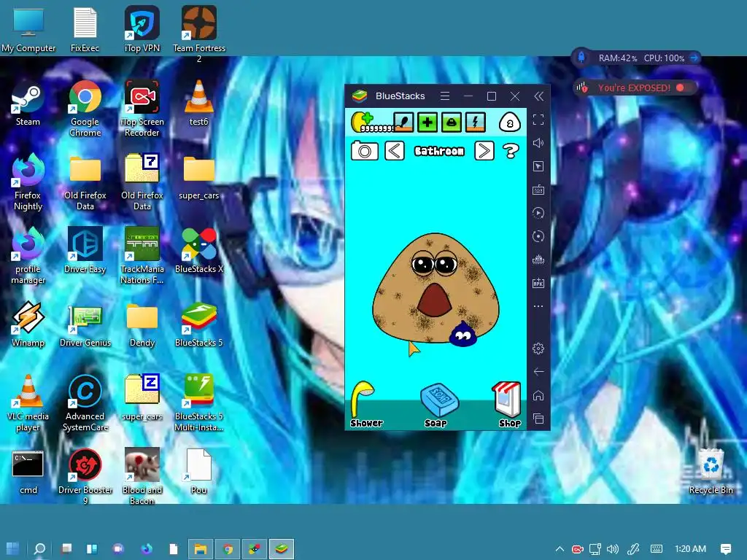Select Google Chrome desktop icon
The height and width of the screenshot is (560, 747).
85,109
